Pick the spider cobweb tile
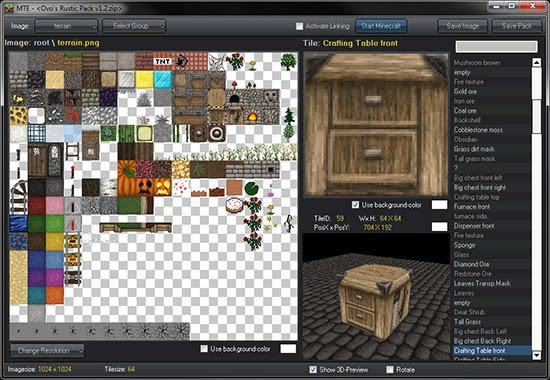The image size is (550, 380). [216, 61]
